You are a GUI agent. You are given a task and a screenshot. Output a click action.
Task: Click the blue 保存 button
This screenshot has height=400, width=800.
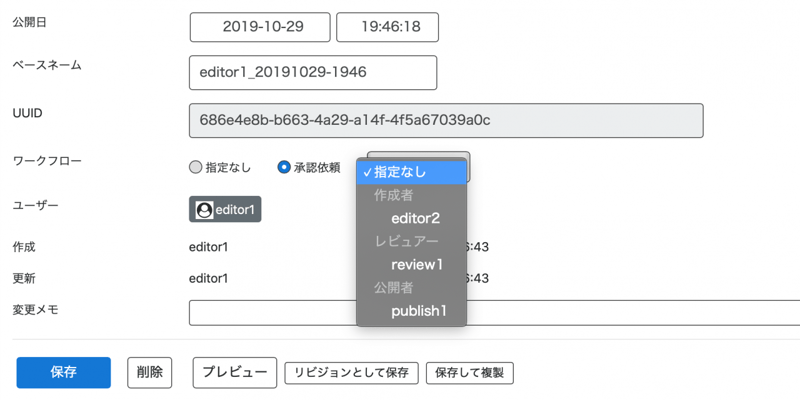tap(63, 372)
